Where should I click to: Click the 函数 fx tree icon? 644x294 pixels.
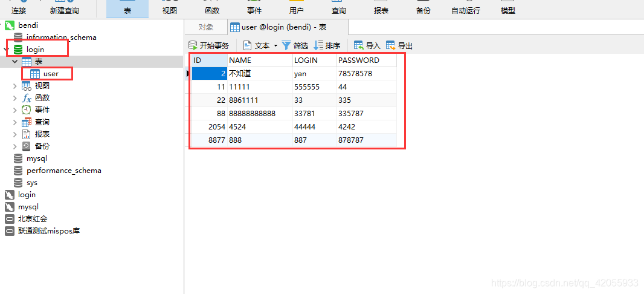click(27, 98)
